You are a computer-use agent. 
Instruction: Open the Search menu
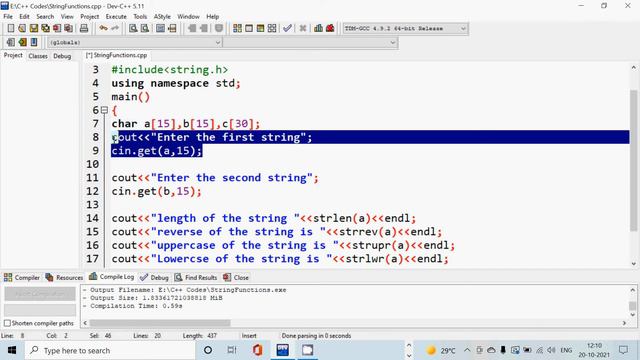pyautogui.click(x=45, y=17)
